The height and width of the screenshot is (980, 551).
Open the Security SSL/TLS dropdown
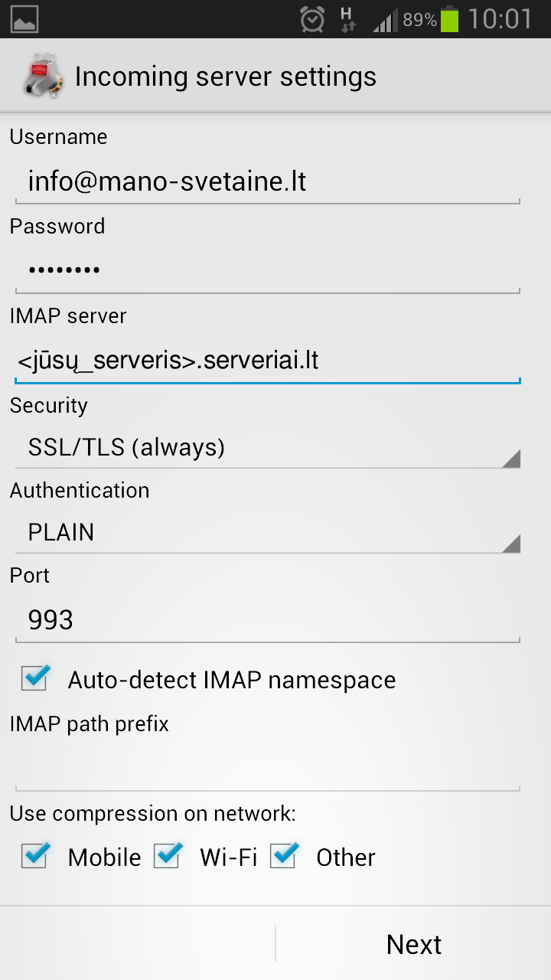tap(267, 448)
